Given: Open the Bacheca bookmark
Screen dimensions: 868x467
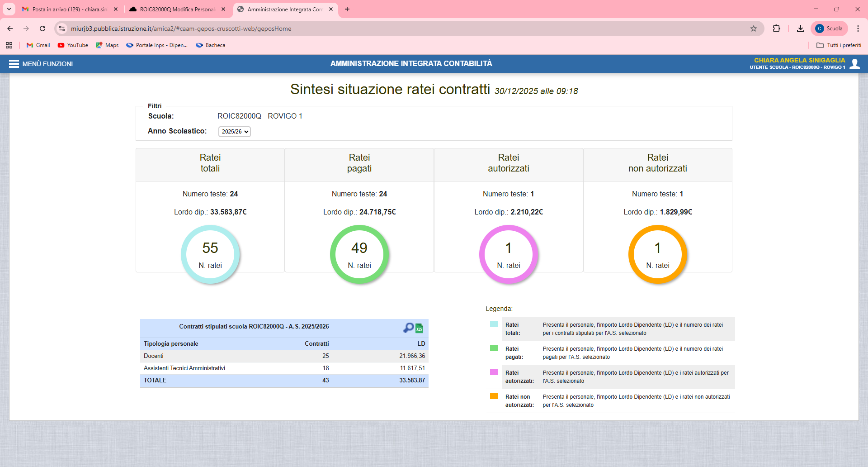Looking at the screenshot, I should click(211, 45).
